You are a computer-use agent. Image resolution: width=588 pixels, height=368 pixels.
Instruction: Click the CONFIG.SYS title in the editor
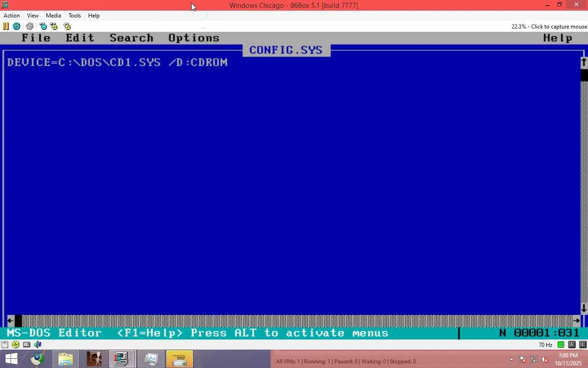286,50
